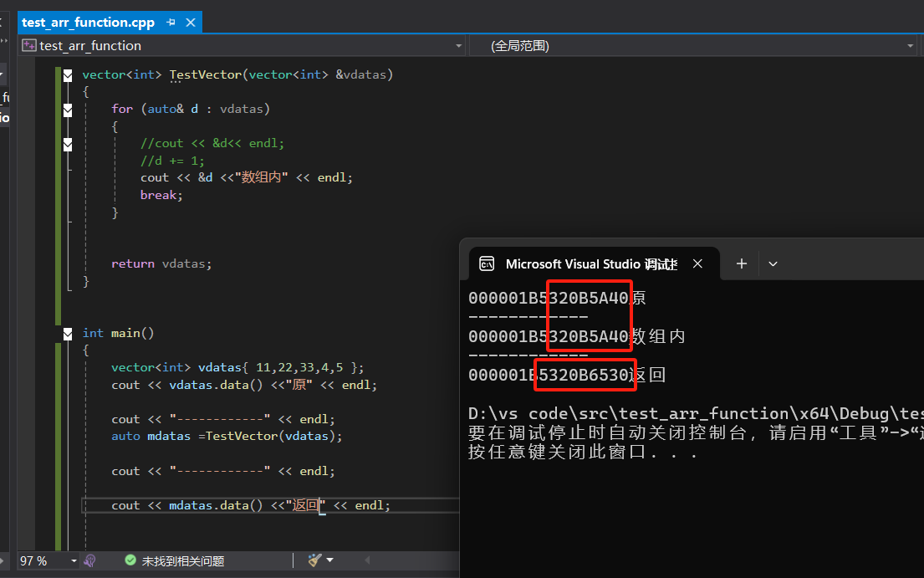The height and width of the screenshot is (578, 924).
Task: Click the 'cout << vdatas.data()' line
Action: [244, 385]
